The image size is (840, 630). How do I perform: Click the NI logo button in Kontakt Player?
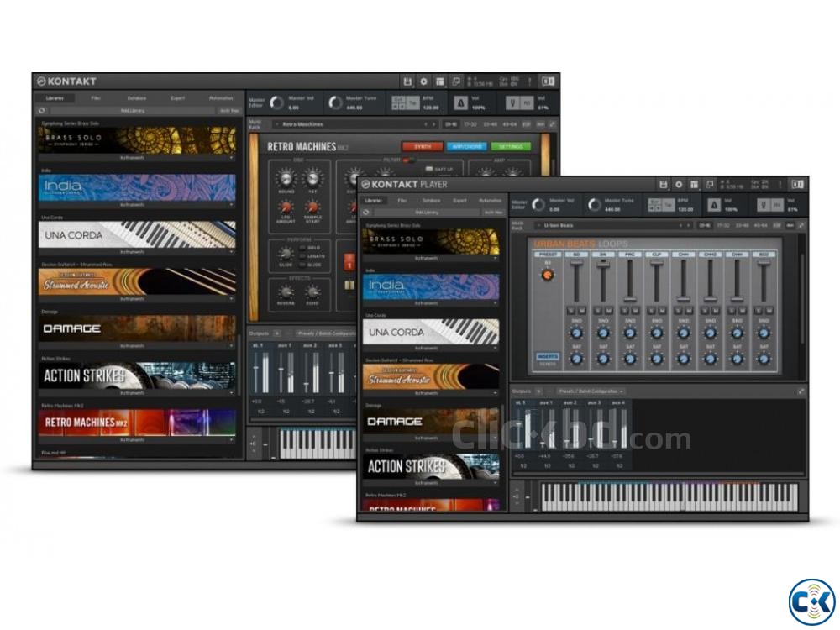point(798,185)
